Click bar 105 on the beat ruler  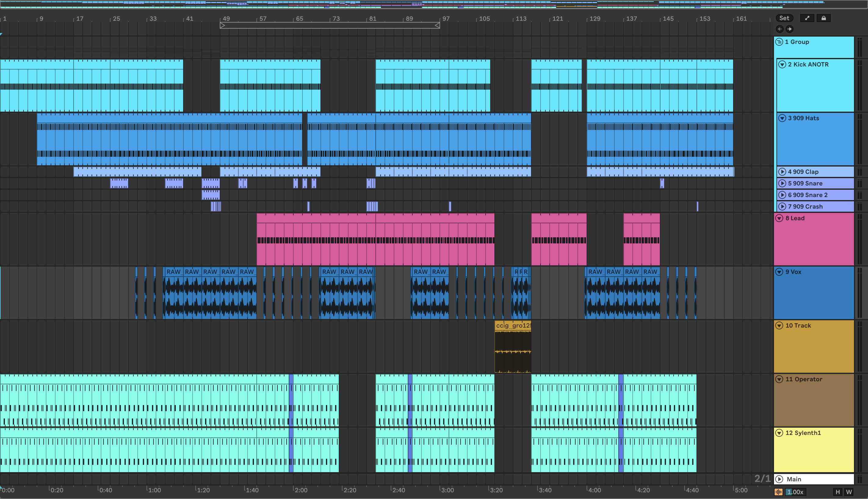484,19
